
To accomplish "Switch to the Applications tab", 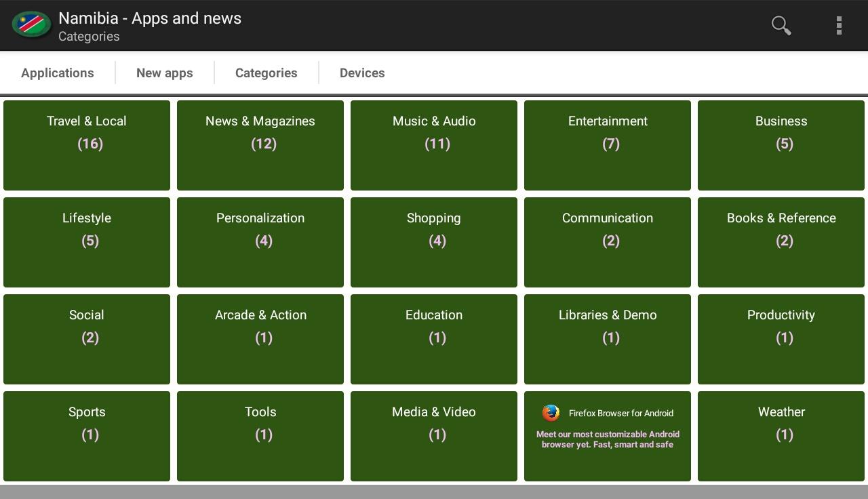I will (x=58, y=73).
